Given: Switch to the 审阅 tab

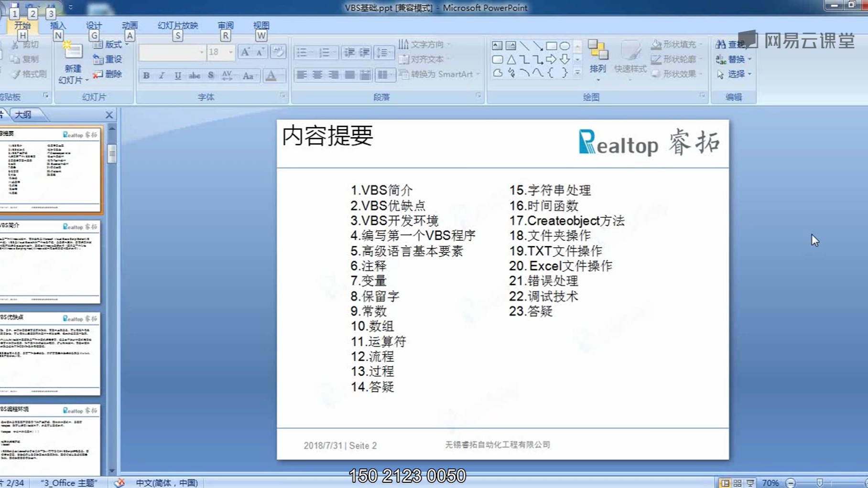Looking at the screenshot, I should coord(226,25).
